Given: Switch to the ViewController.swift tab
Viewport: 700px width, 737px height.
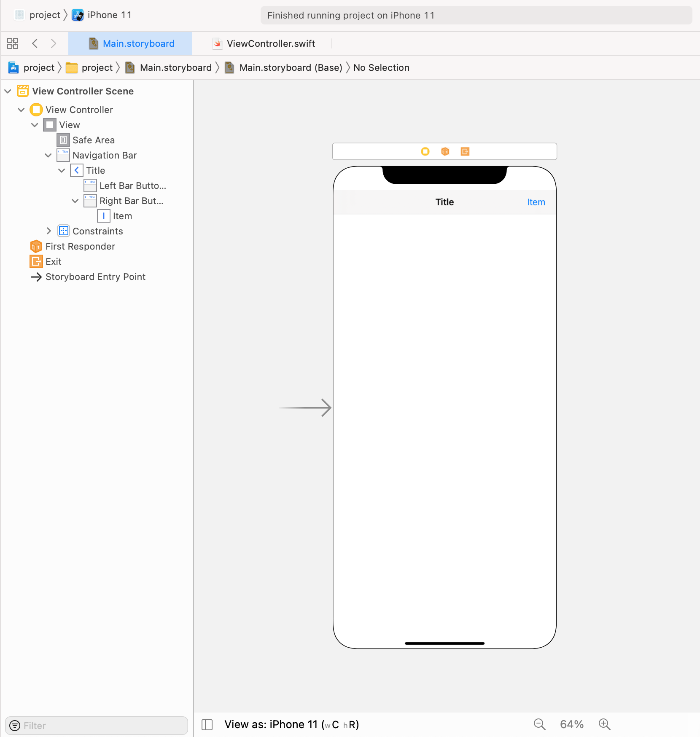Looking at the screenshot, I should click(264, 43).
